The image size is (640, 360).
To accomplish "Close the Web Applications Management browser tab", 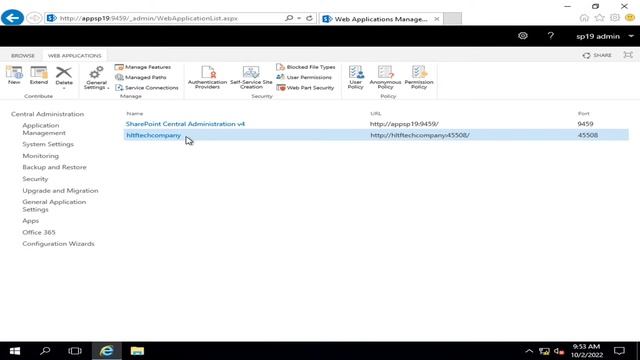I will [436, 19].
